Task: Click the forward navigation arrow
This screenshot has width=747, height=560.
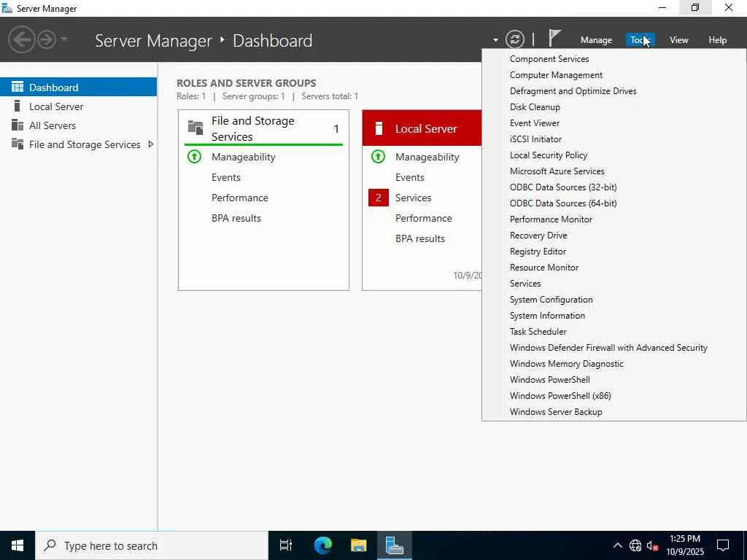Action: (x=47, y=39)
